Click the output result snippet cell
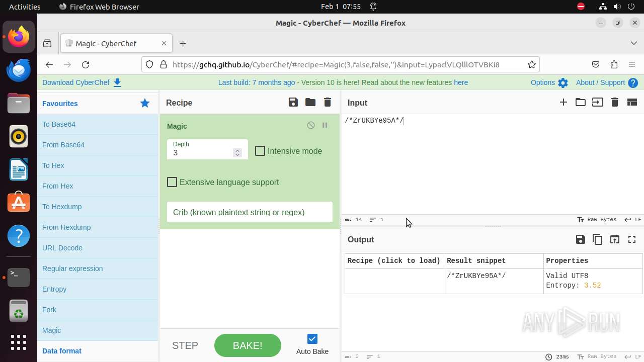Image resolution: width=644 pixels, height=362 pixels. [x=494, y=281]
